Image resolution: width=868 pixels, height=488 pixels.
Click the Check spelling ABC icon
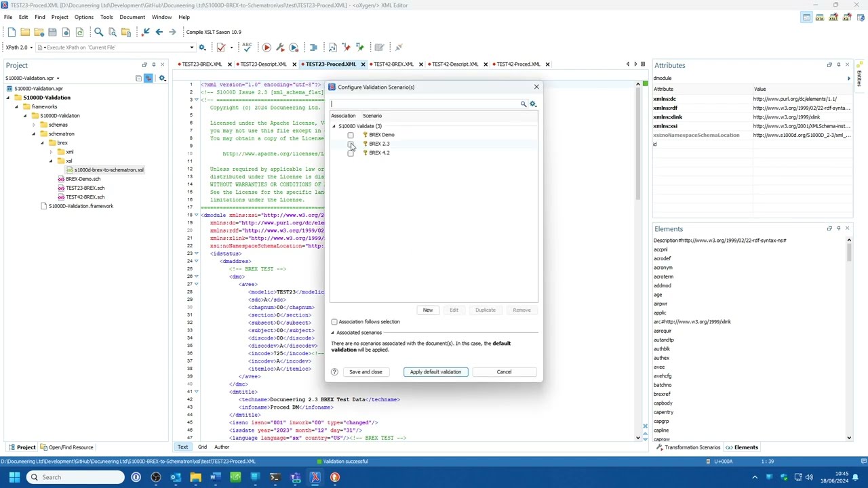[x=247, y=47]
